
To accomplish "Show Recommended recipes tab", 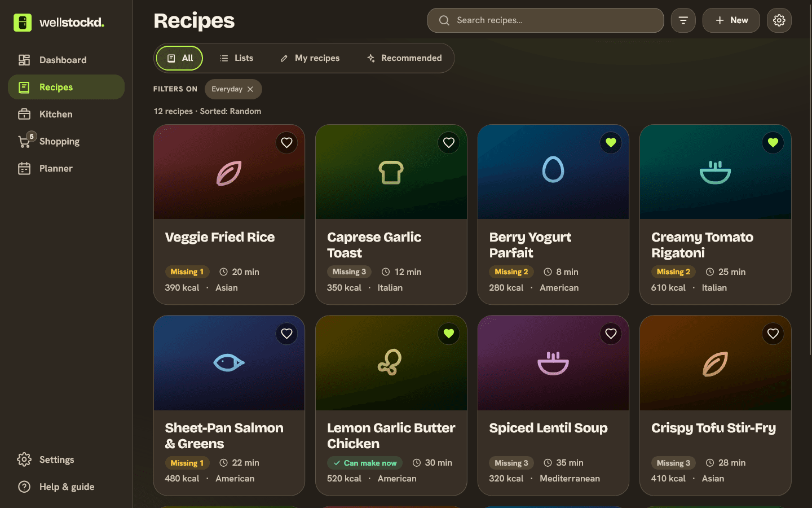I will tap(404, 58).
